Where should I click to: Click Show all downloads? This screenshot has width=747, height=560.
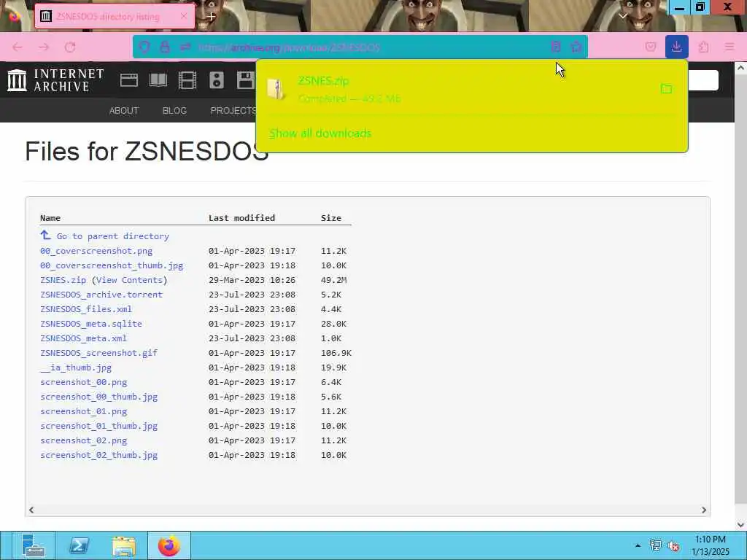click(320, 133)
